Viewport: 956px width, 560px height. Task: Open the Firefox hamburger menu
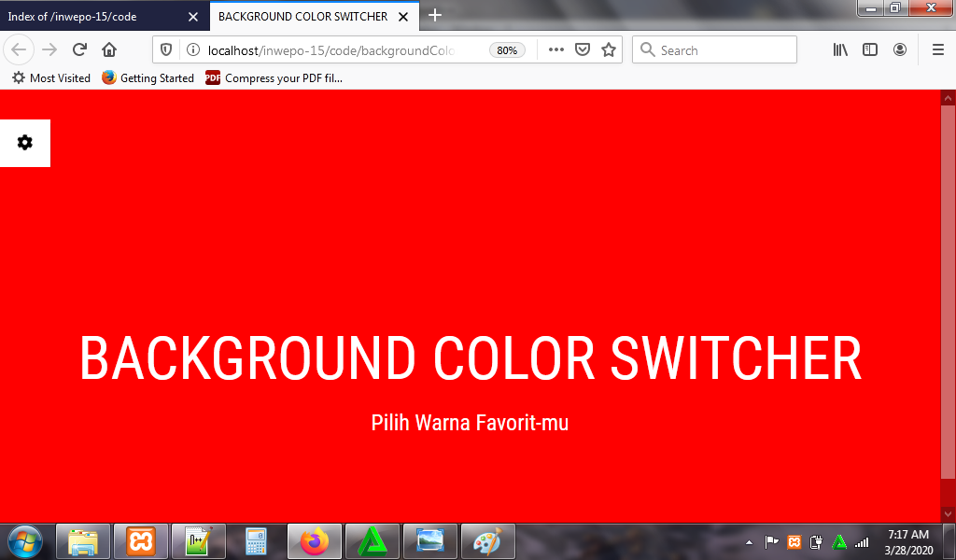coord(937,50)
